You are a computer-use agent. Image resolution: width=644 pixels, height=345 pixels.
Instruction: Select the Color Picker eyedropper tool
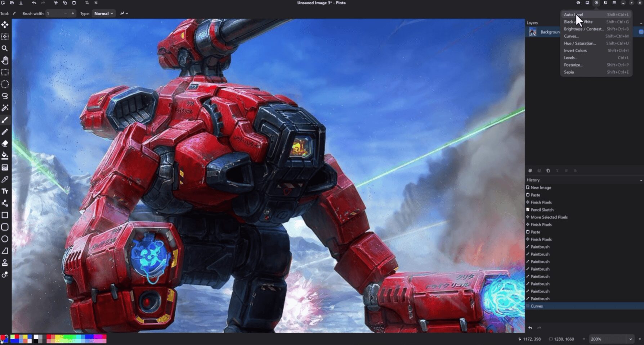click(5, 179)
